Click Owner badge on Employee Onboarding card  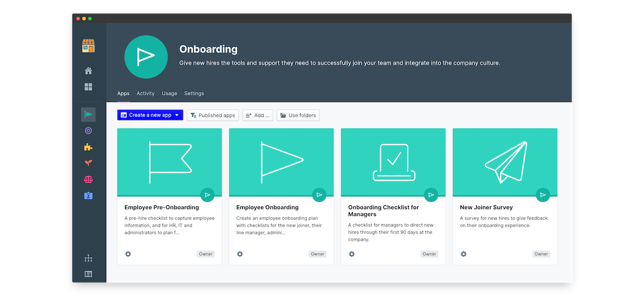click(318, 254)
